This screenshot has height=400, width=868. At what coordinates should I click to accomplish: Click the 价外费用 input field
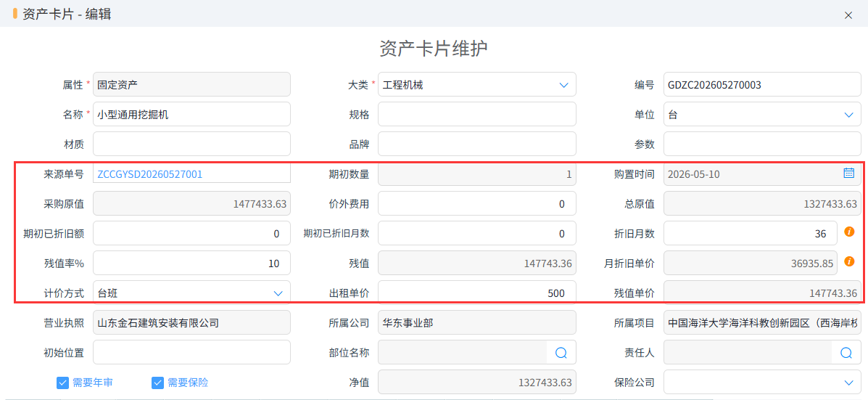477,204
